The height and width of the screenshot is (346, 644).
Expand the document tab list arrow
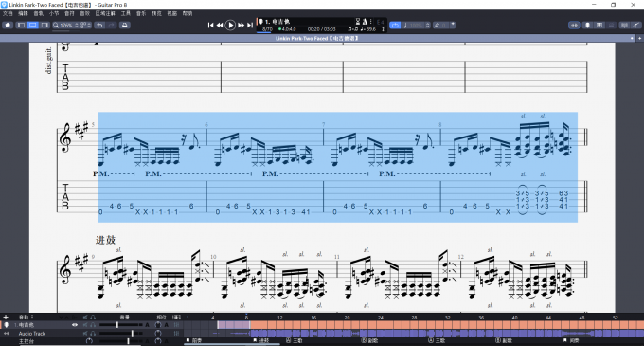632,38
